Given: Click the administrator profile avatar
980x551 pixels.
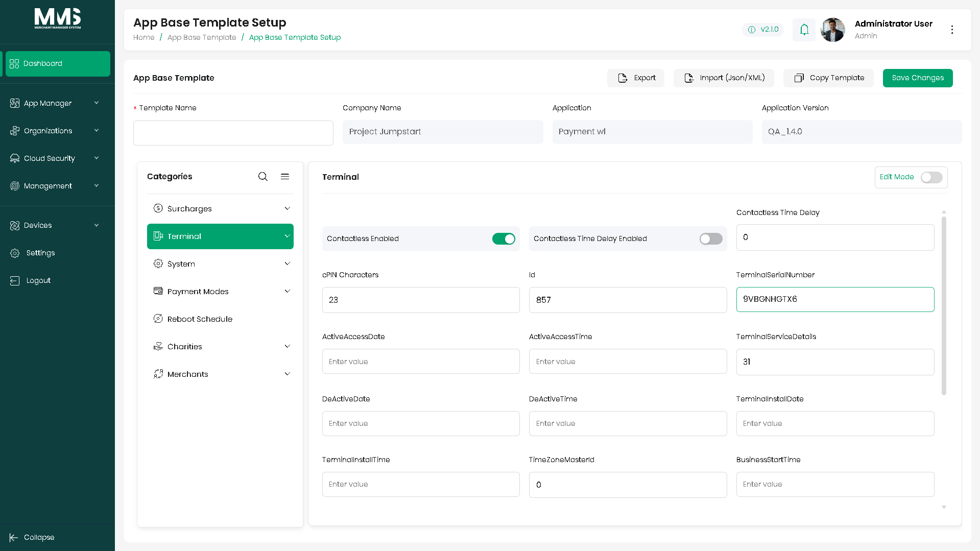Looking at the screenshot, I should [x=833, y=30].
